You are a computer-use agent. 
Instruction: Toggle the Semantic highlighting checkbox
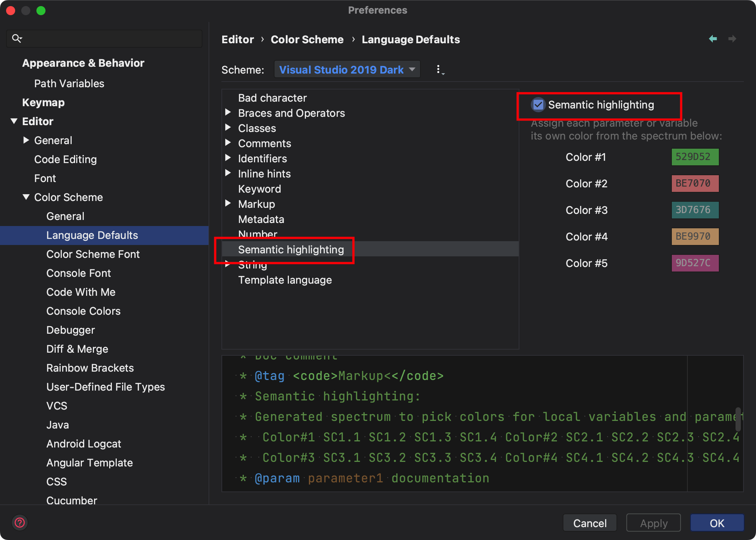tap(538, 105)
